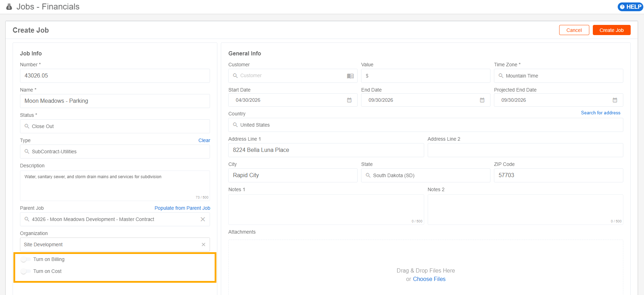Open the End Date calendar picker
Image resolution: width=644 pixels, height=295 pixels.
482,100
